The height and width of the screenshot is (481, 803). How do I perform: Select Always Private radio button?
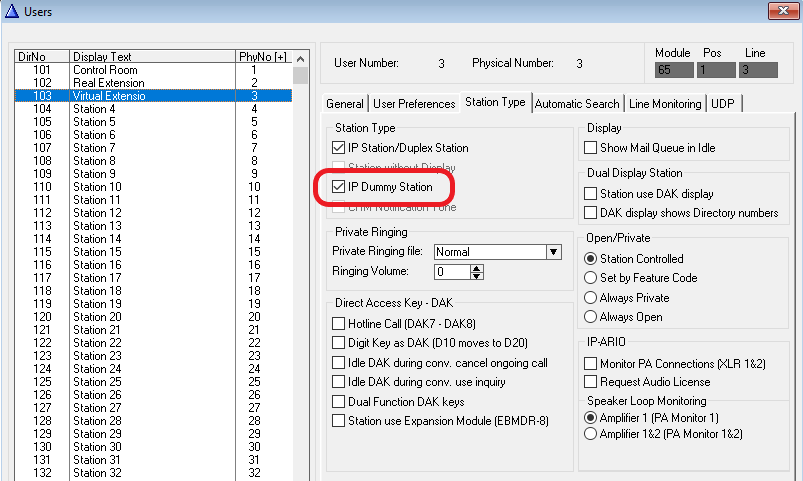(x=590, y=298)
